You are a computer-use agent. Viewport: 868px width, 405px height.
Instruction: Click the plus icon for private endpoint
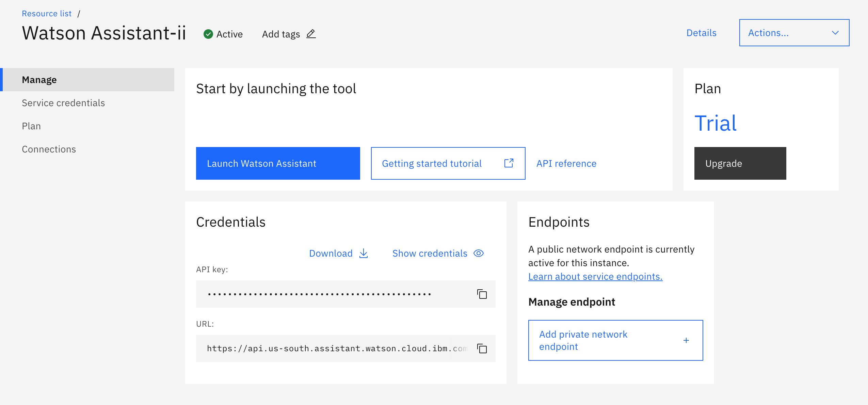pyautogui.click(x=686, y=340)
